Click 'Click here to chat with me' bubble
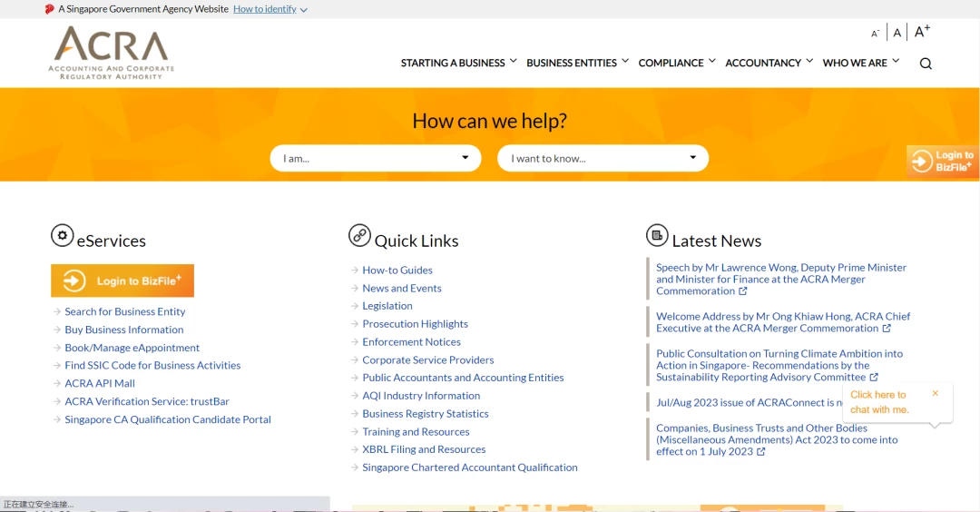 pos(879,402)
